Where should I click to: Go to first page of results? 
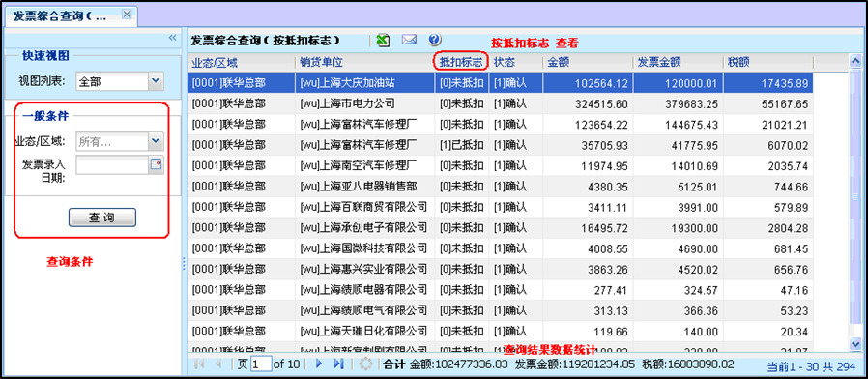coord(200,364)
